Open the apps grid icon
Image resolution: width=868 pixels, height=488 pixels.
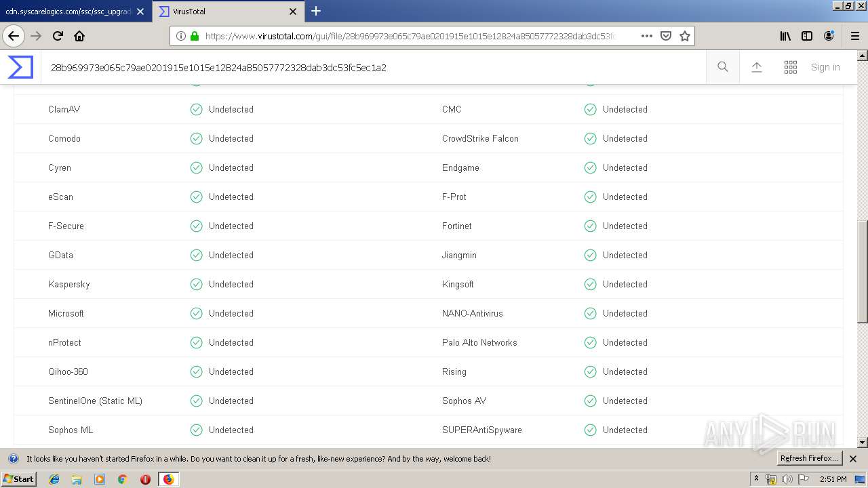[791, 67]
